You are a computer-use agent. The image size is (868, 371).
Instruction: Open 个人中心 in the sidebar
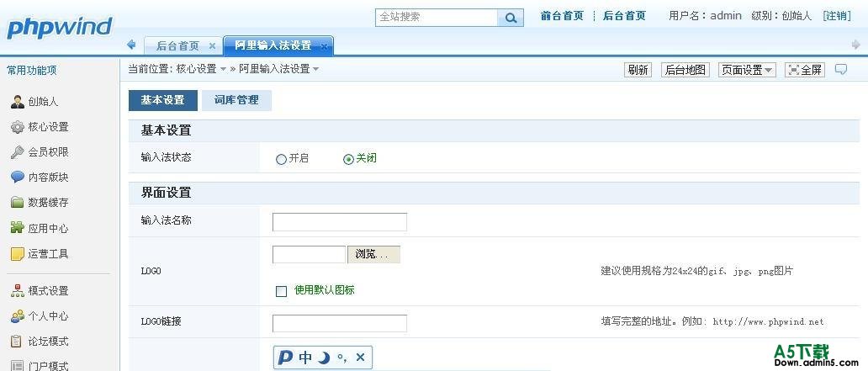pyautogui.click(x=49, y=316)
